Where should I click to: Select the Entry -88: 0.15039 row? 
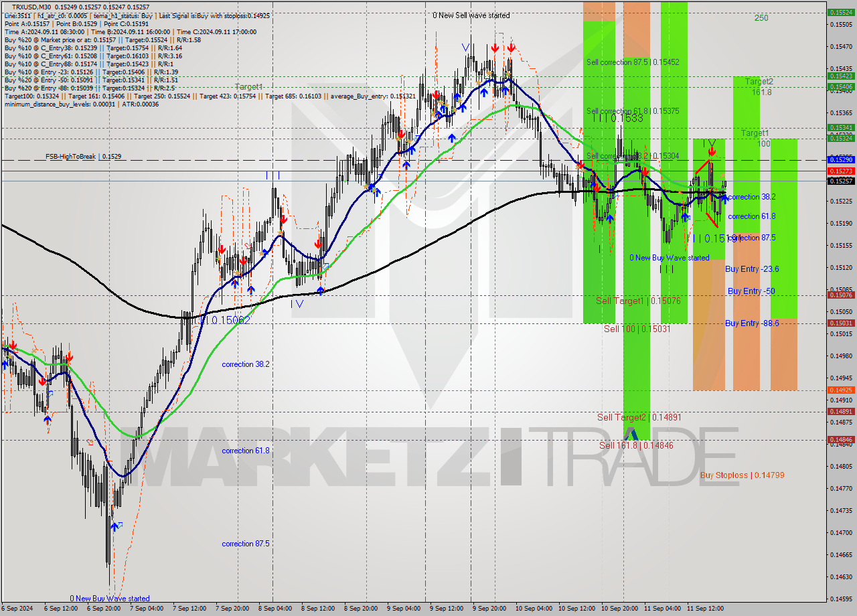click(x=90, y=88)
